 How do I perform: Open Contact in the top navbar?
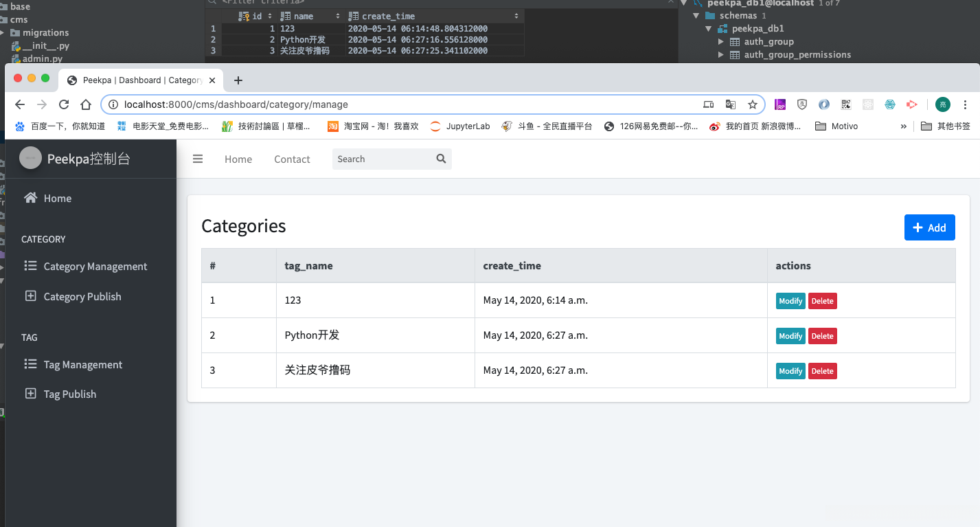click(x=292, y=159)
